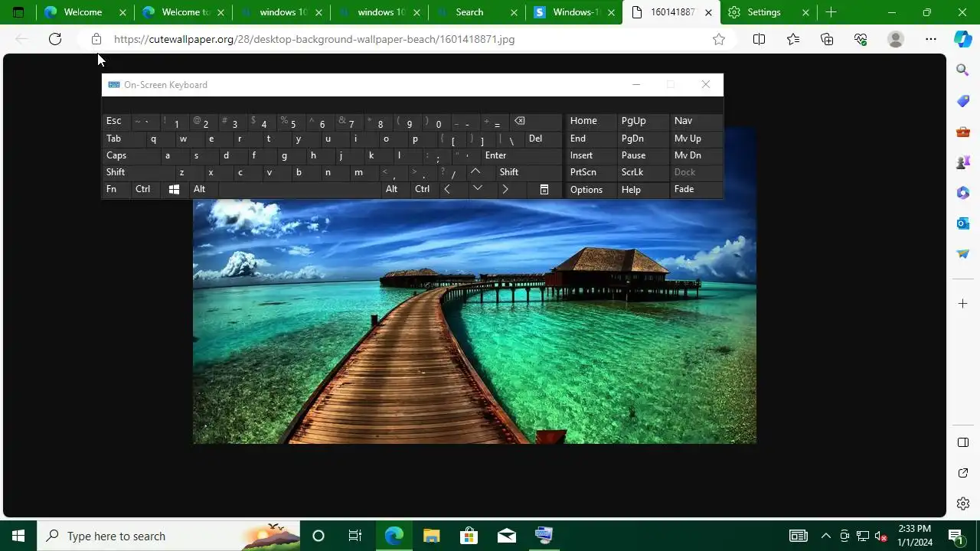980x551 pixels.
Task: Click the Edge profile avatar icon
Action: coord(895,39)
